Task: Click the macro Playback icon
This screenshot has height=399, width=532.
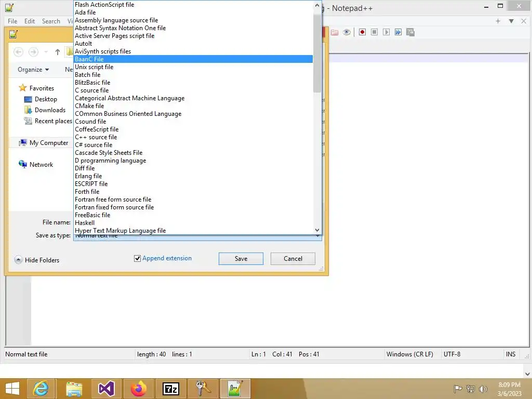Action: pos(386,32)
